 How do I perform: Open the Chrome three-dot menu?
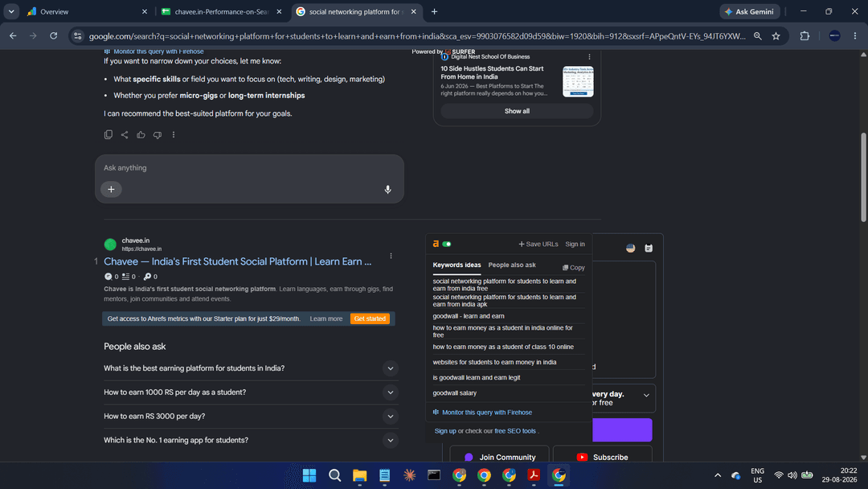(855, 36)
